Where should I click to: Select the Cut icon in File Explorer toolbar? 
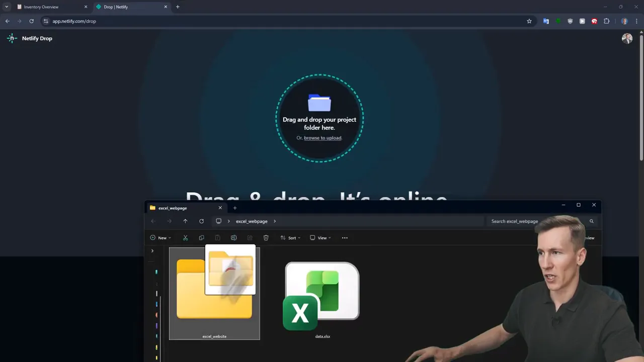[x=185, y=237]
